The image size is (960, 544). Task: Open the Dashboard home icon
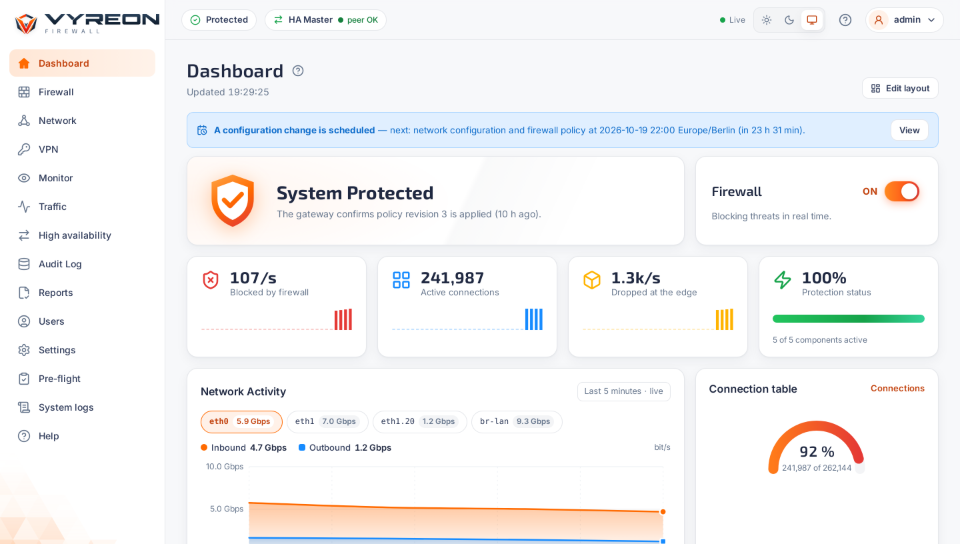[x=24, y=64]
